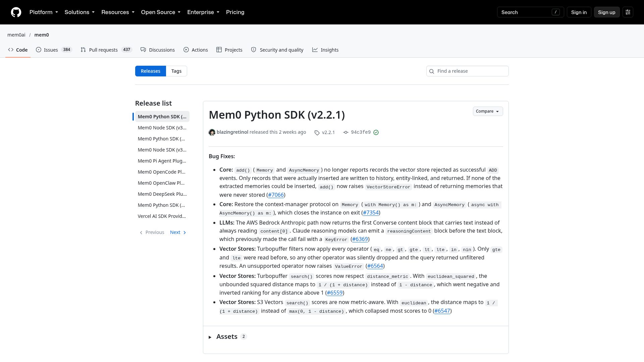Screen dimensions: 644x362
Task: Open the mem0 repository link
Action: (42, 35)
